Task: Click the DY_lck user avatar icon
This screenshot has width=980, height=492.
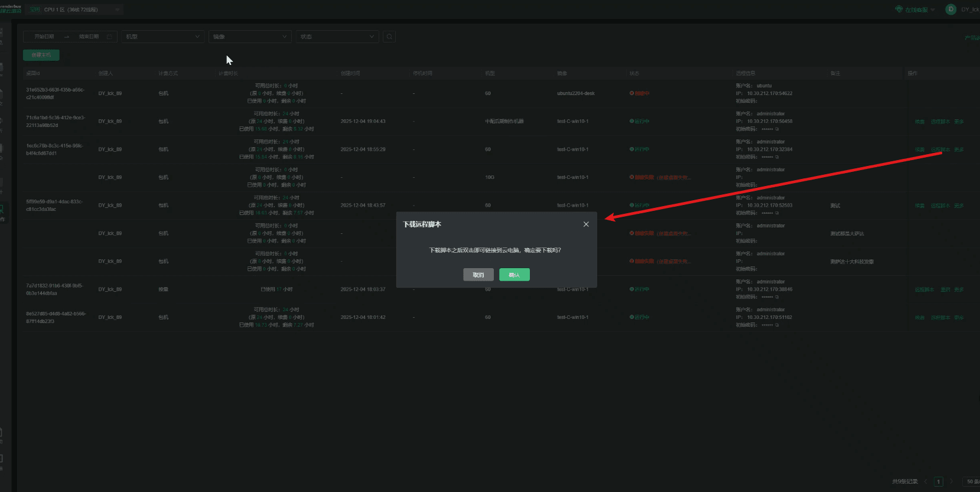Action: 950,9
